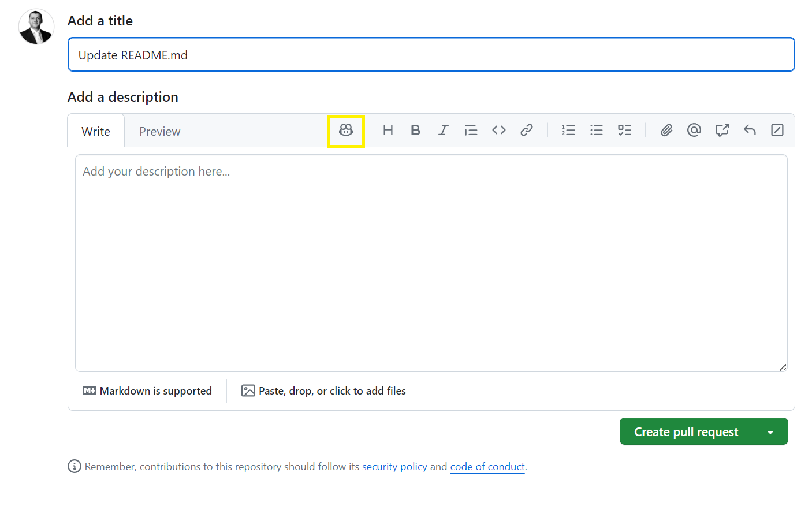Image resolution: width=812 pixels, height=521 pixels.
Task: Click the Copilot icon in the toolbar
Action: pyautogui.click(x=346, y=131)
